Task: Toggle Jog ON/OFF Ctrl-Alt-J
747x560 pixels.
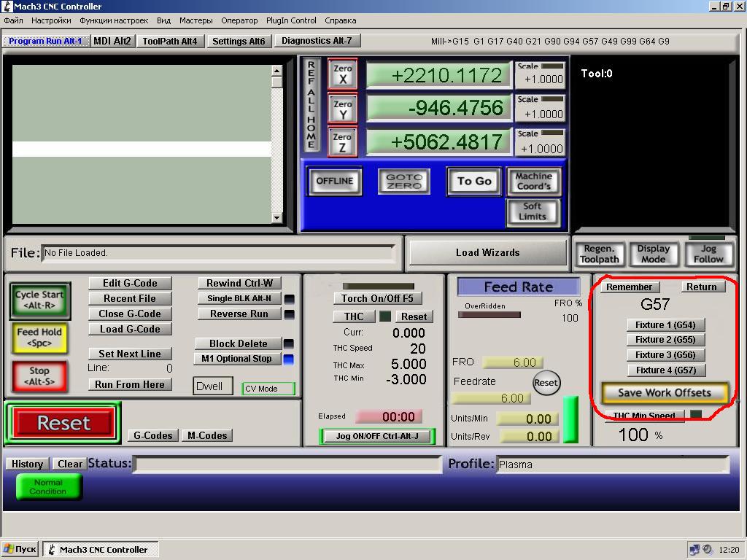Action: (x=377, y=436)
